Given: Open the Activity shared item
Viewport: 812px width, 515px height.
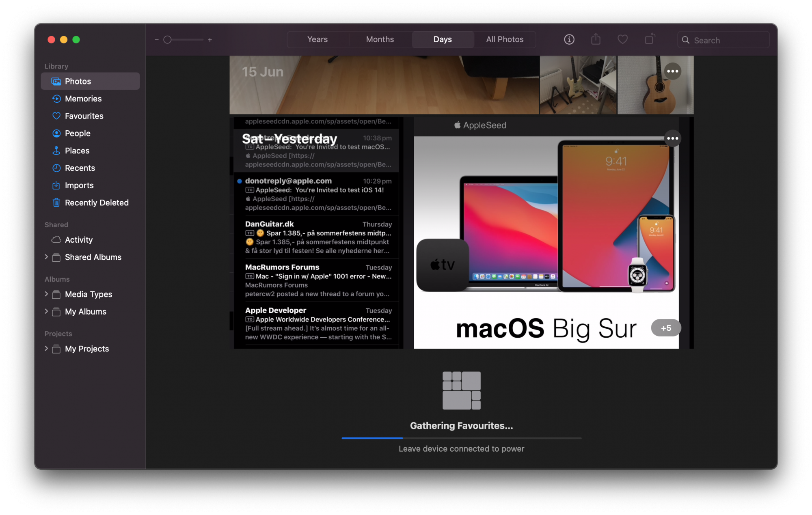Looking at the screenshot, I should [78, 240].
